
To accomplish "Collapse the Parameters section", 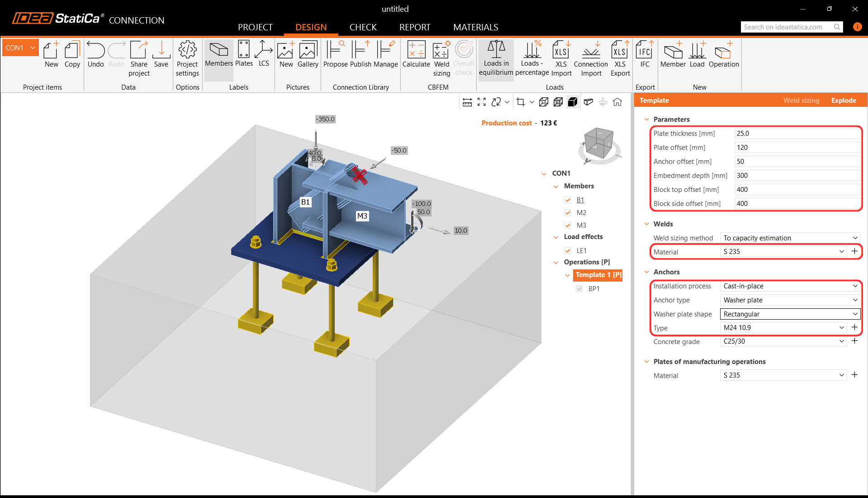I will point(646,120).
